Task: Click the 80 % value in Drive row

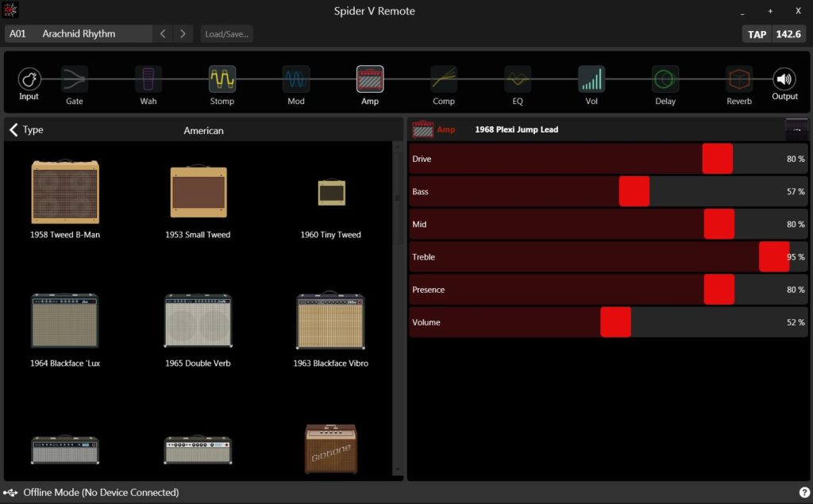Action: (x=796, y=160)
